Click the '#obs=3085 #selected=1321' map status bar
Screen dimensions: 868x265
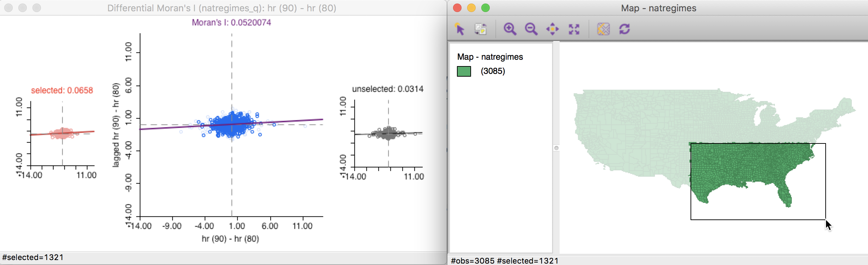(x=505, y=261)
